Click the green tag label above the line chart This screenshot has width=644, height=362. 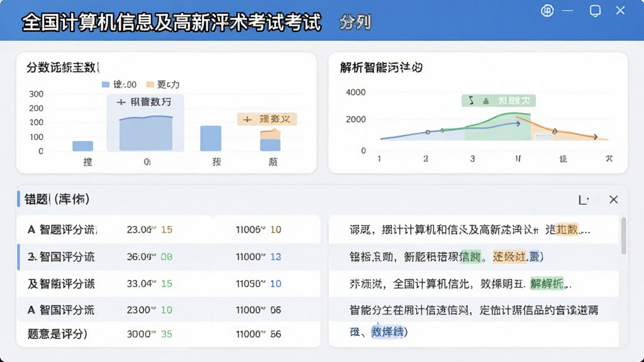pos(498,101)
